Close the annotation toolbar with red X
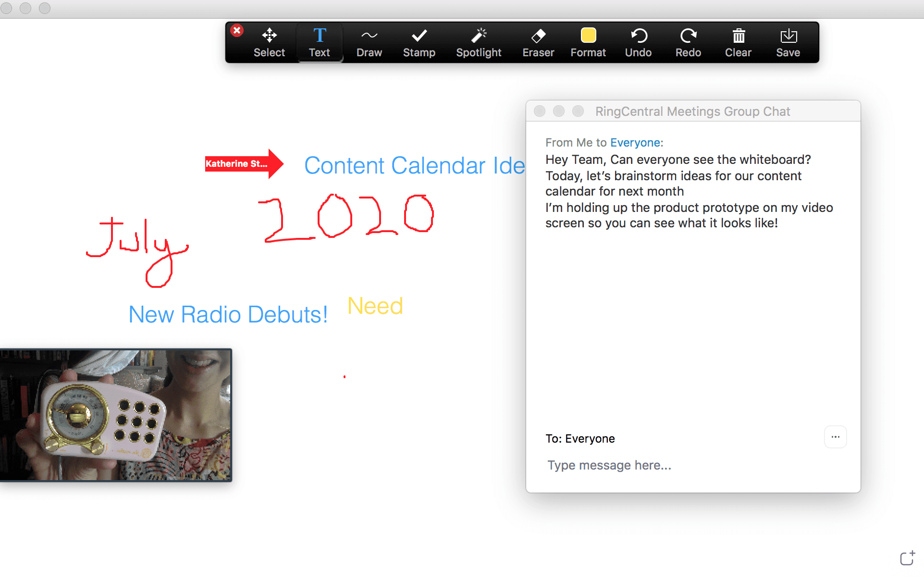 tap(236, 31)
